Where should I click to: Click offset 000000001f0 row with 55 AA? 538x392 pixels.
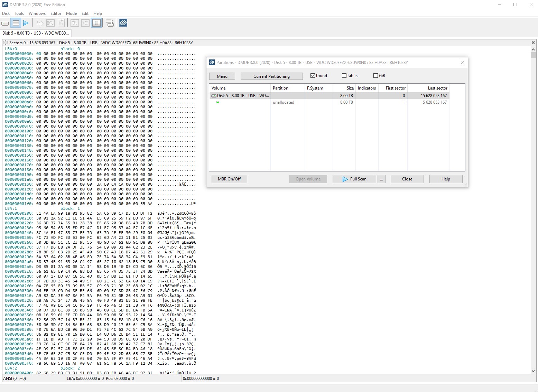point(100,204)
